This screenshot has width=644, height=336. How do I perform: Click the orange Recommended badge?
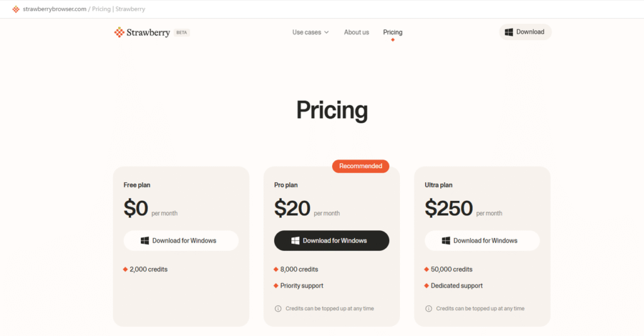coord(360,166)
